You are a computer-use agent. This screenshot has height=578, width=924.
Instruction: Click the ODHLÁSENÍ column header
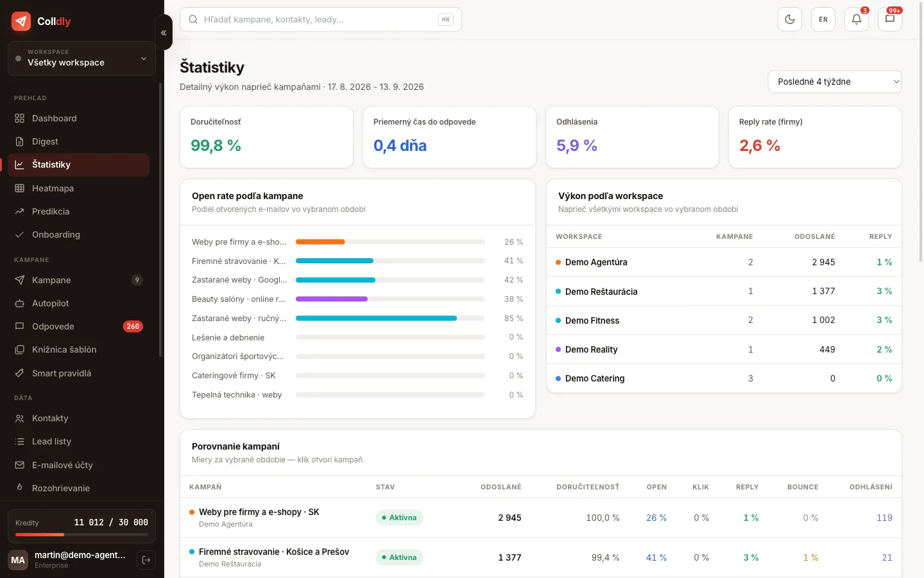[871, 487]
